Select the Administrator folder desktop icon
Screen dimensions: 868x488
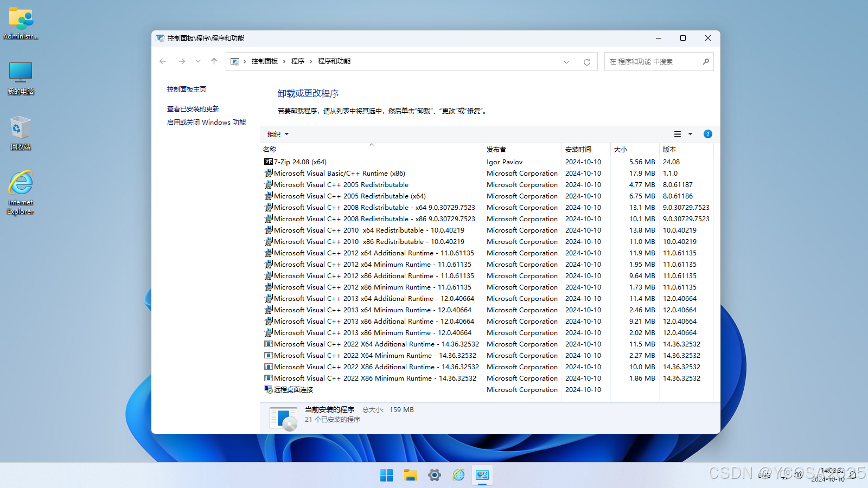pos(21,23)
